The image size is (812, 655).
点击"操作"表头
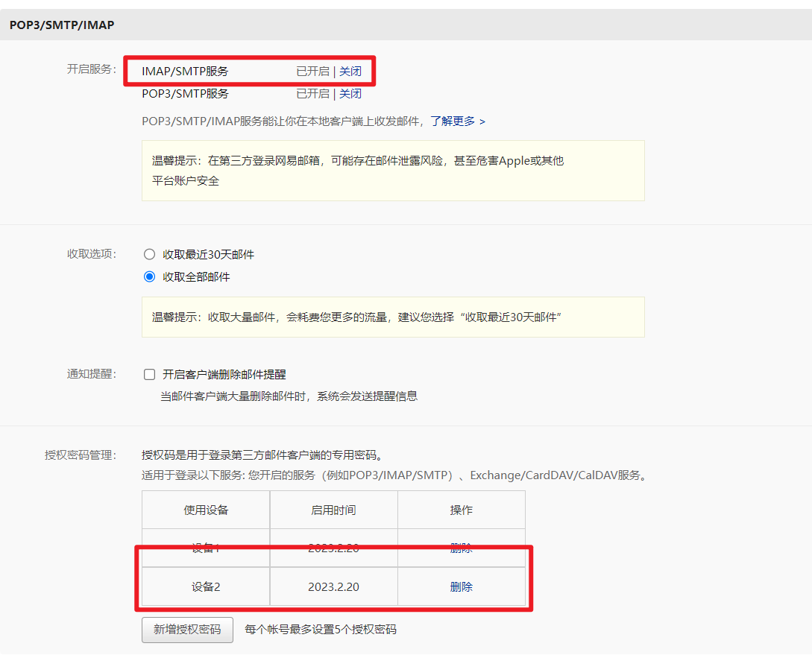pos(462,510)
